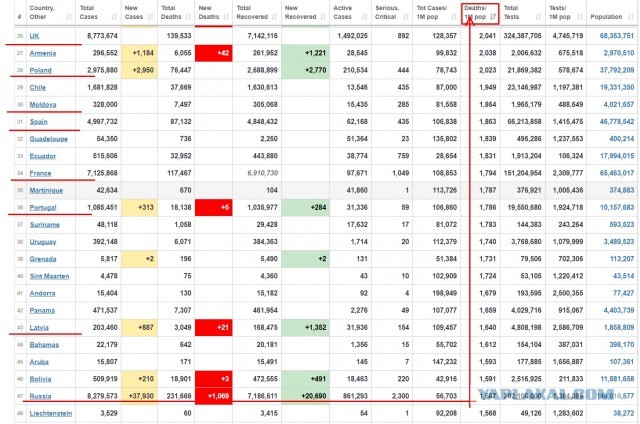Select Russia new cases cell +37,930

coord(139,396)
